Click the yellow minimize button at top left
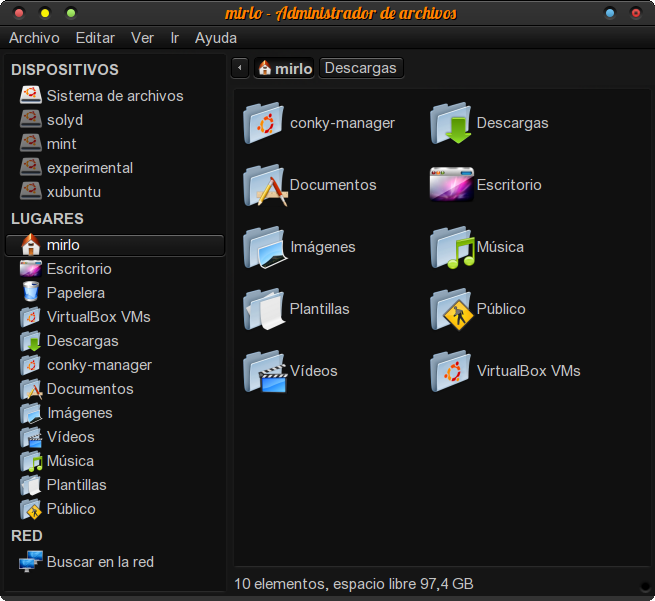The height and width of the screenshot is (601, 655). [x=45, y=13]
